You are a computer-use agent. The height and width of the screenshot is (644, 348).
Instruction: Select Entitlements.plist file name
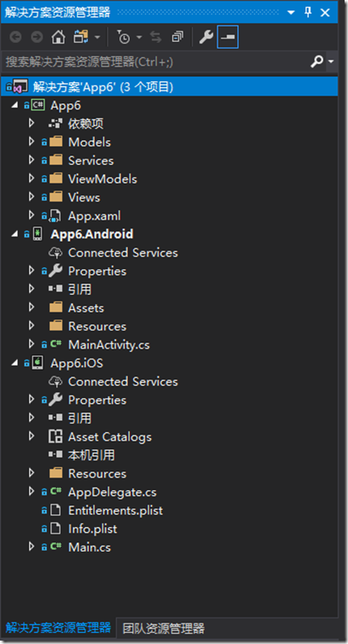click(x=115, y=511)
